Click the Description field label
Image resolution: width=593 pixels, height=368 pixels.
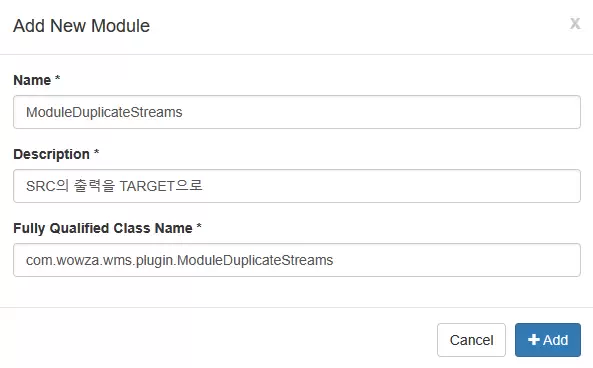coord(51,154)
